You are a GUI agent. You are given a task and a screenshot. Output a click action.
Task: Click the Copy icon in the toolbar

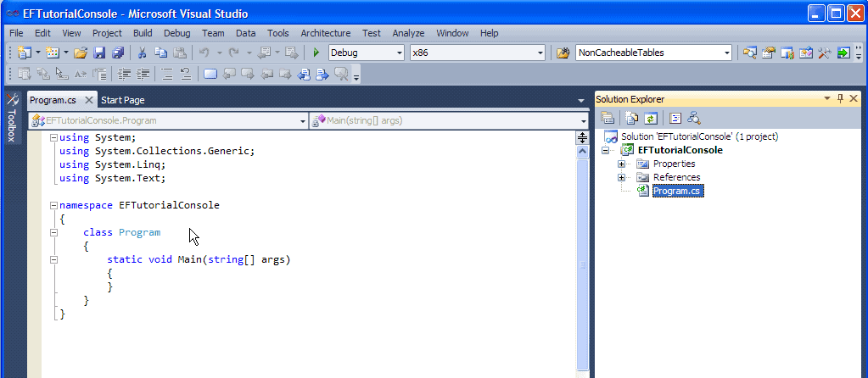(160, 53)
